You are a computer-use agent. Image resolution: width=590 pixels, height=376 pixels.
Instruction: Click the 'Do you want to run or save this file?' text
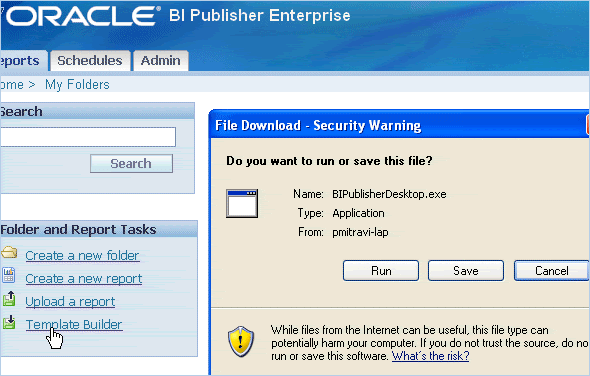click(329, 161)
